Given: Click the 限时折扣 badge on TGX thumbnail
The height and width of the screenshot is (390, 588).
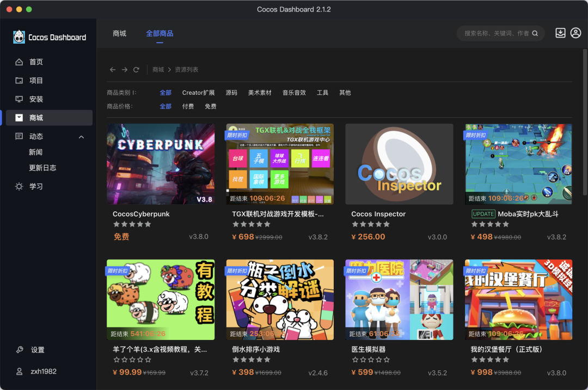Looking at the screenshot, I should (237, 136).
